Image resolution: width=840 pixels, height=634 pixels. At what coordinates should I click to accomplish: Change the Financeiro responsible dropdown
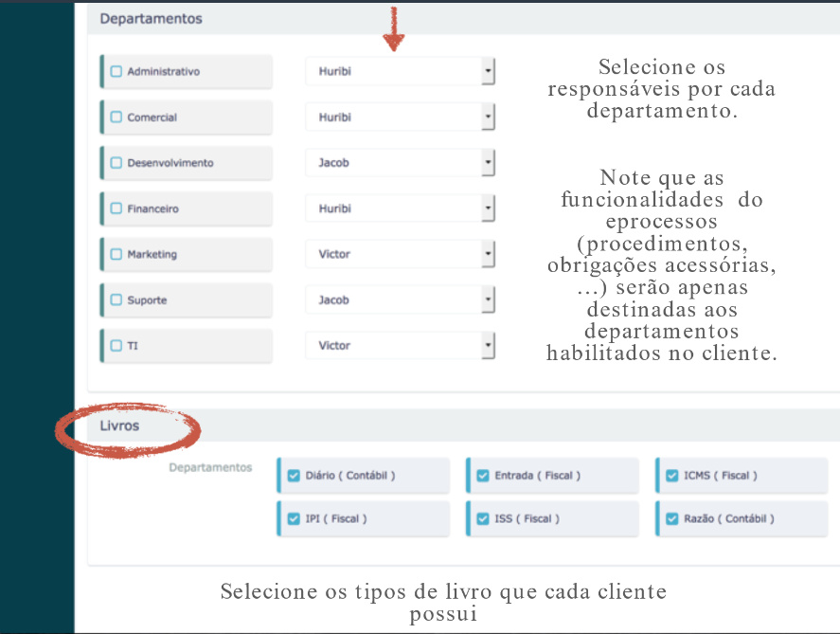(x=400, y=208)
